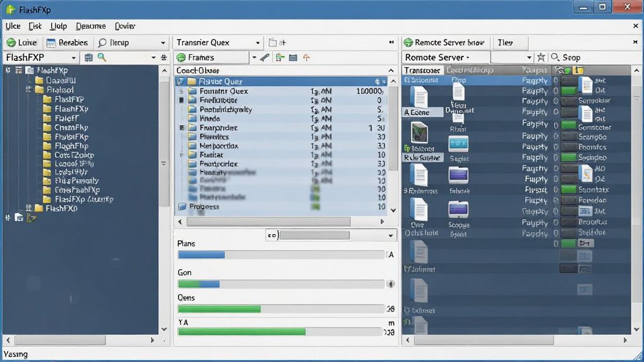Select the picture thumbnail icon above Bolnne
Image resolution: width=644 pixels, height=362 pixels.
pyautogui.click(x=419, y=133)
